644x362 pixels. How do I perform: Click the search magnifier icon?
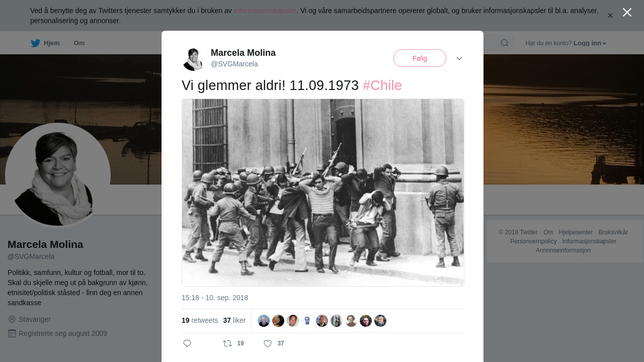click(x=505, y=43)
